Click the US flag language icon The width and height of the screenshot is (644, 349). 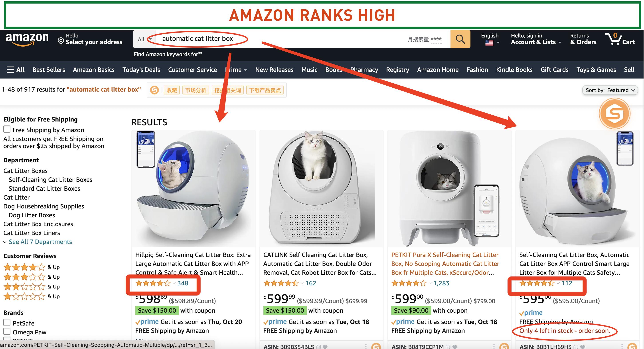[489, 43]
